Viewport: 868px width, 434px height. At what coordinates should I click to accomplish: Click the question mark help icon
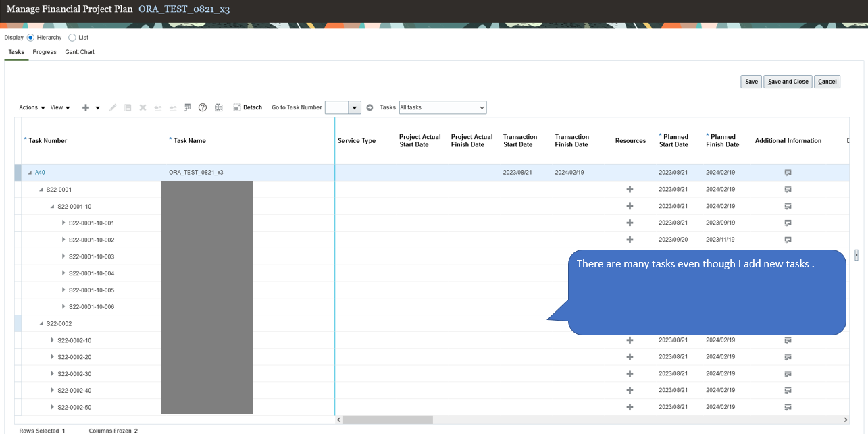tap(202, 107)
